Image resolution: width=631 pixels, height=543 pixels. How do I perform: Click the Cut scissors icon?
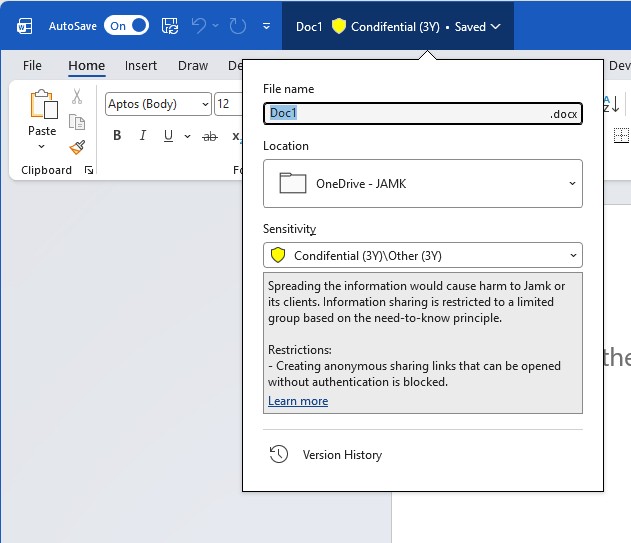click(x=77, y=97)
